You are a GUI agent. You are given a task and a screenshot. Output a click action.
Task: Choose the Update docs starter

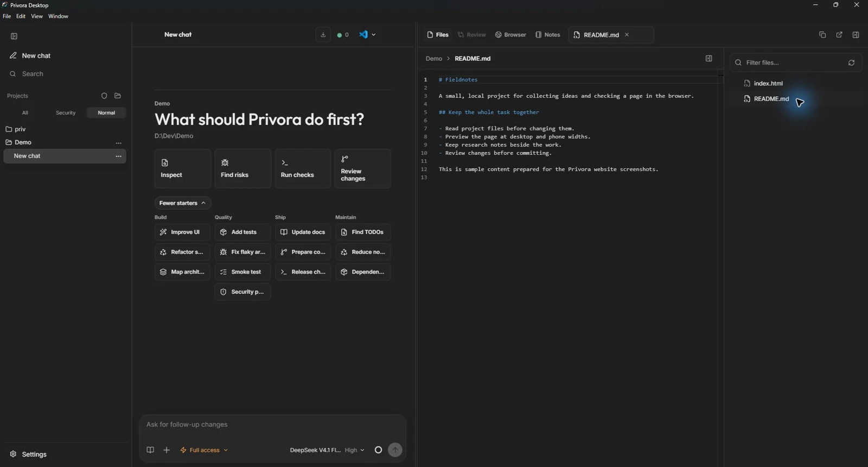pyautogui.click(x=303, y=232)
